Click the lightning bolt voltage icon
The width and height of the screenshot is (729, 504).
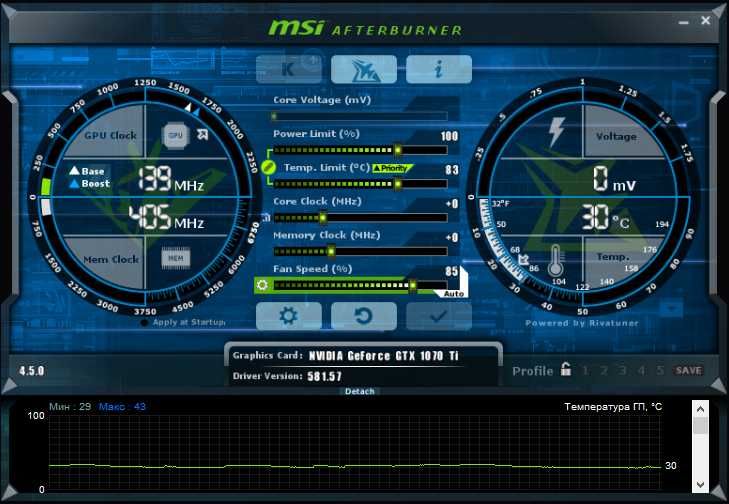556,132
